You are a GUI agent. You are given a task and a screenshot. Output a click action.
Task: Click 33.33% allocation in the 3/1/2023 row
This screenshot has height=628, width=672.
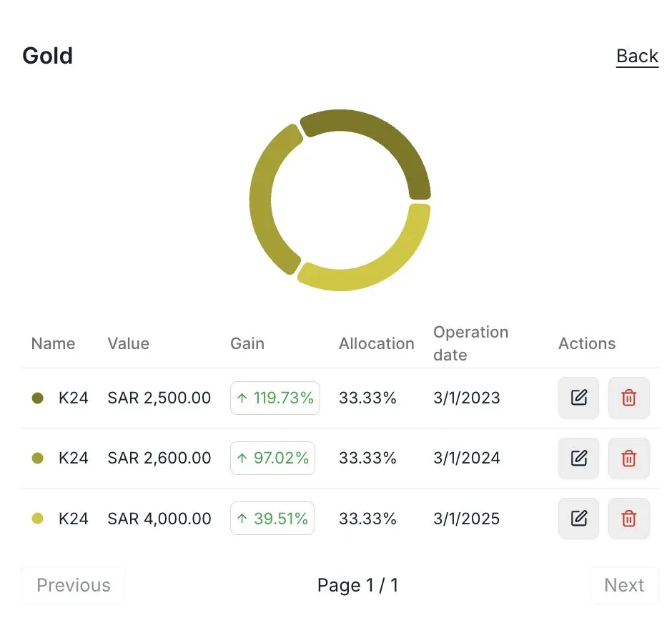[x=367, y=398]
